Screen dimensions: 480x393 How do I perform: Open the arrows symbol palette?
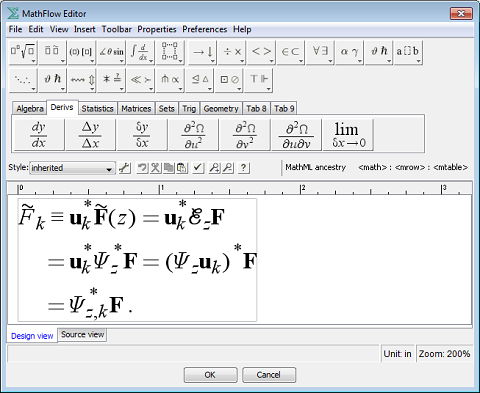coord(203,52)
